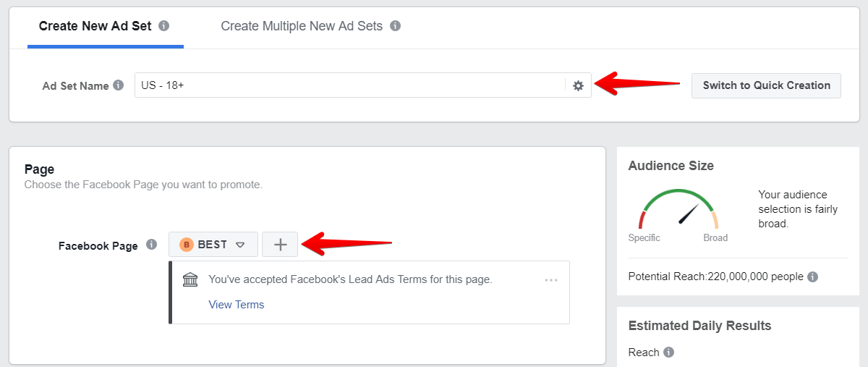Click Switch to Quick Creation button
This screenshot has height=367, width=868.
(766, 85)
